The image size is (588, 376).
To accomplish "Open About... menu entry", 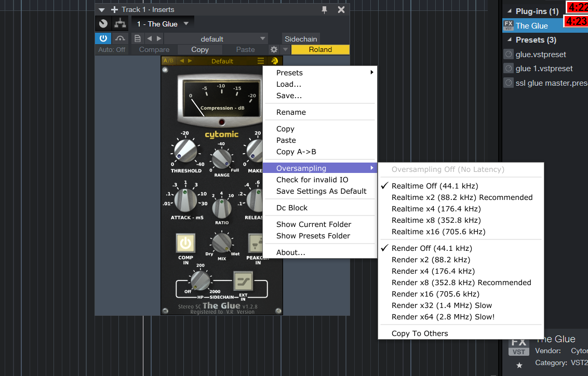I will [320, 252].
